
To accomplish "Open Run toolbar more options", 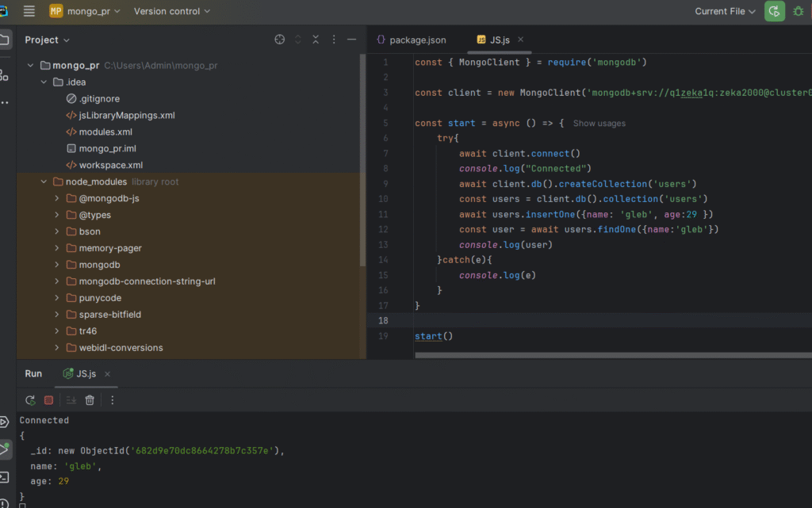I will [x=112, y=400].
